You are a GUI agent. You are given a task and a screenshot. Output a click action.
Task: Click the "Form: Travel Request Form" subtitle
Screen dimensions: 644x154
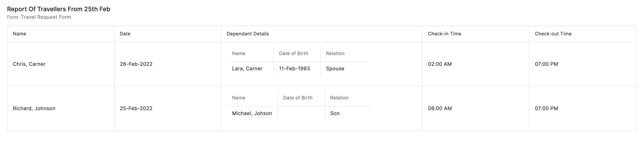[x=39, y=17]
